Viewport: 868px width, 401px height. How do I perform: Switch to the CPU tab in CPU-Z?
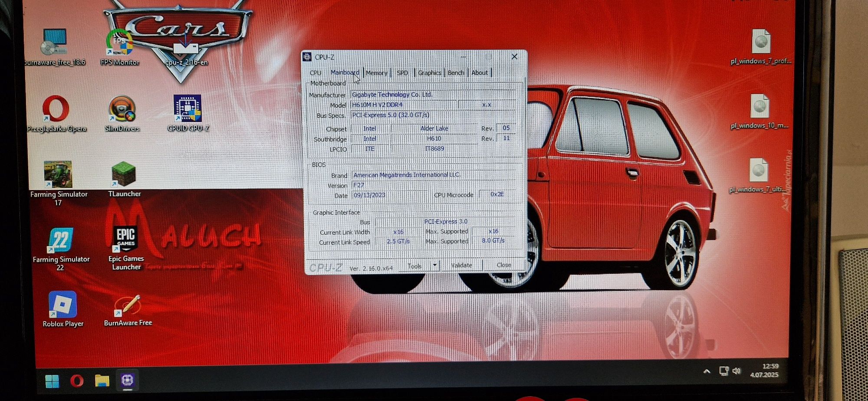pyautogui.click(x=316, y=73)
